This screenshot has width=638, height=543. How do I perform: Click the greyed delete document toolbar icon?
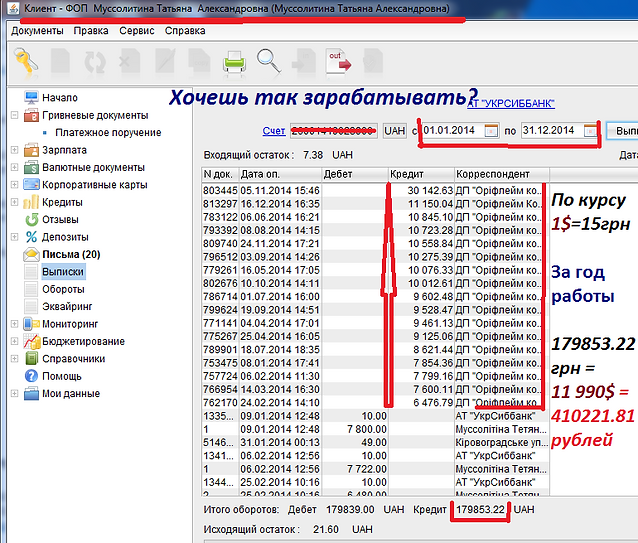[129, 62]
